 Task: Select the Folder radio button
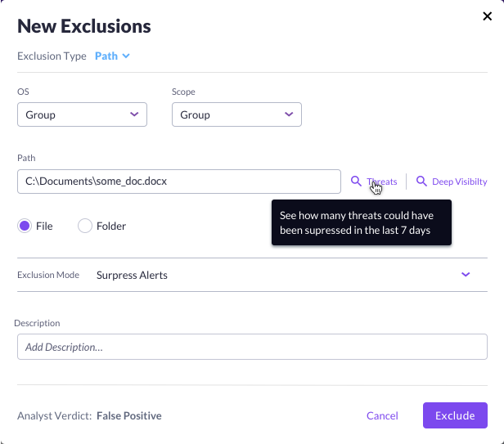point(84,226)
